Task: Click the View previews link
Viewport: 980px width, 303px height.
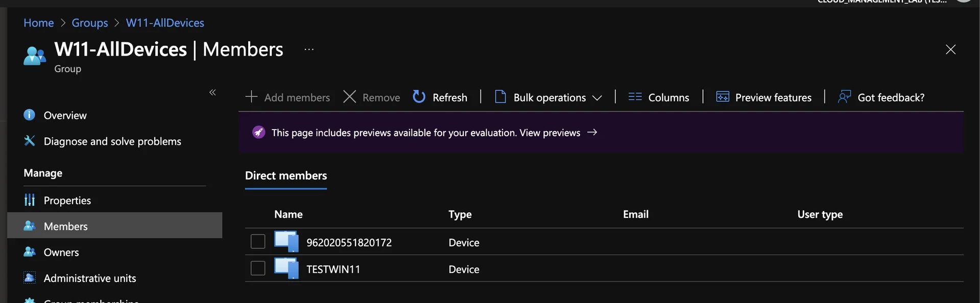Action: pos(550,133)
